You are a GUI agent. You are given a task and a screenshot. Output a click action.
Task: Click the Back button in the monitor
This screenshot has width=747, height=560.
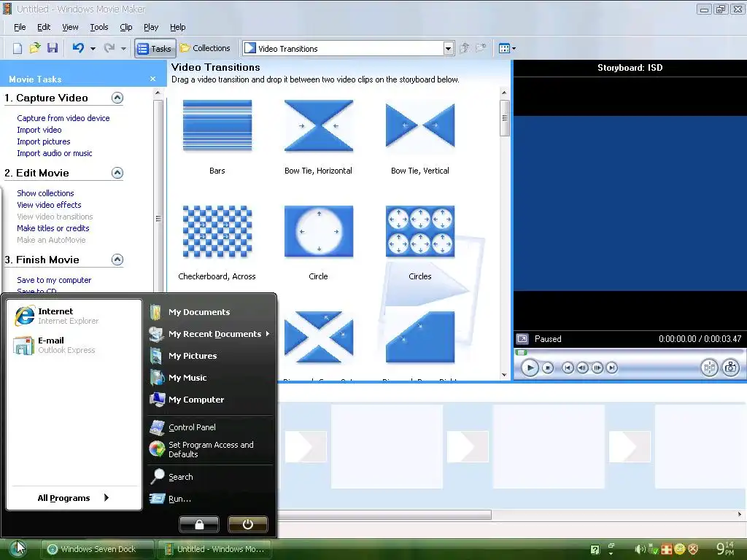[568, 367]
